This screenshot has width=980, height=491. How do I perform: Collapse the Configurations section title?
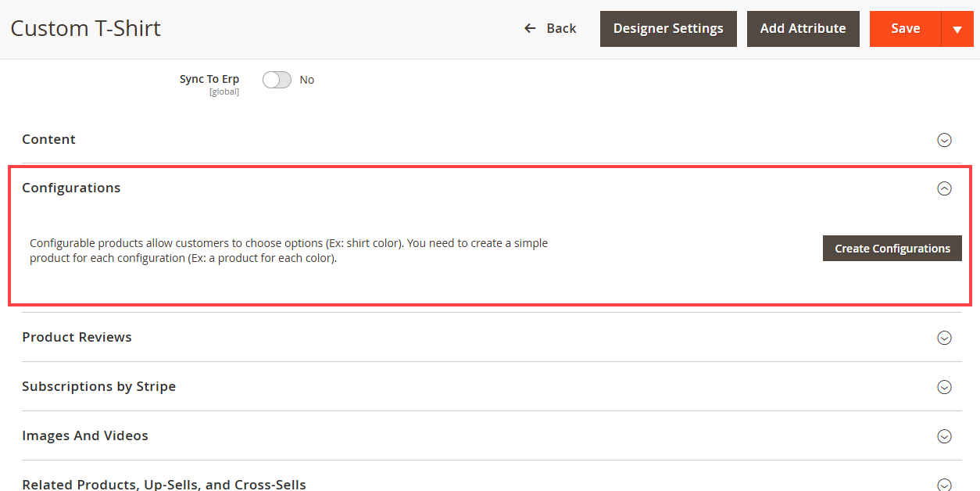click(x=71, y=188)
